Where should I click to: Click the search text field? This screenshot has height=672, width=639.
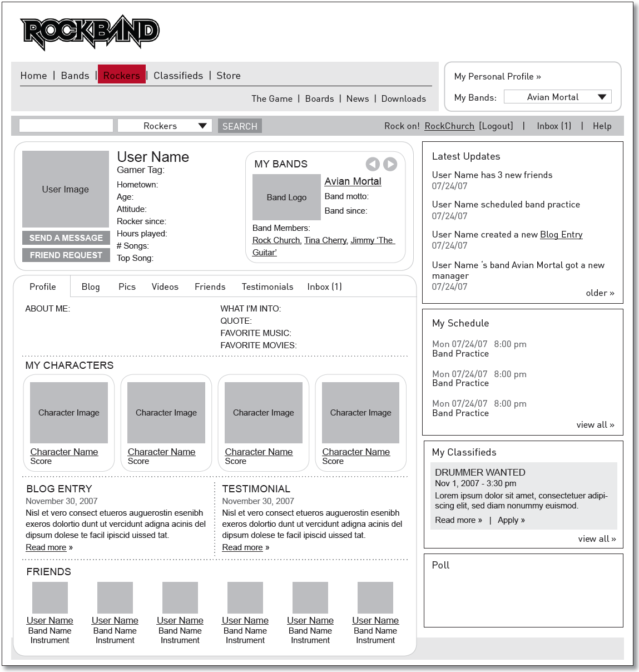[x=66, y=126]
